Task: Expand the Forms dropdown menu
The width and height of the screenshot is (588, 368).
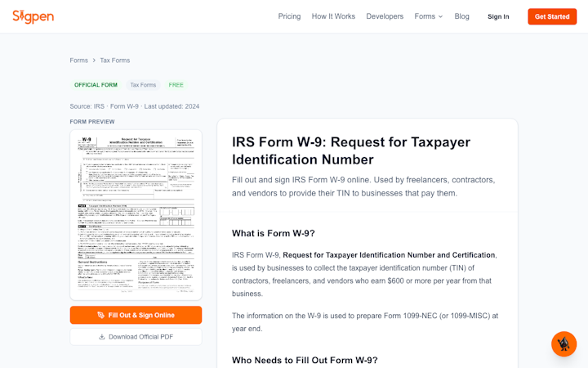Action: [429, 16]
